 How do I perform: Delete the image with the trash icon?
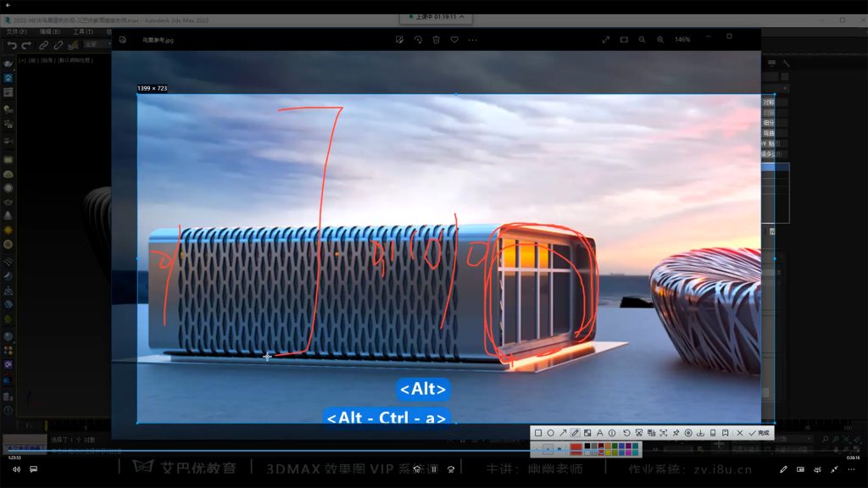coord(437,39)
